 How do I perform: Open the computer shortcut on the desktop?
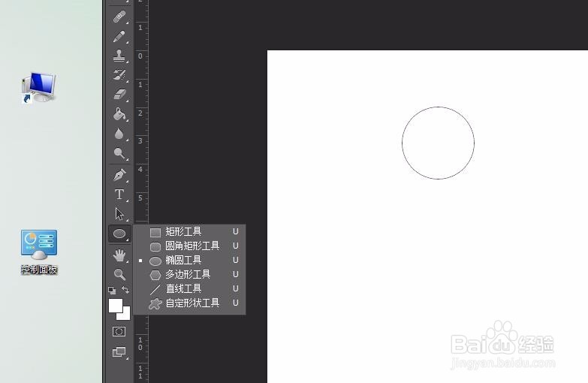[38, 87]
